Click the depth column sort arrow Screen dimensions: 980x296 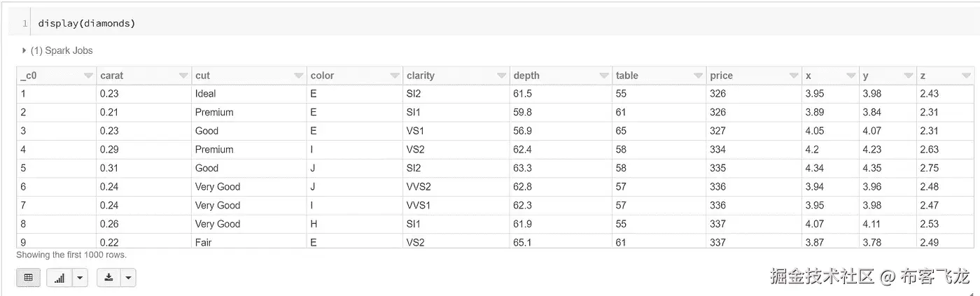point(603,76)
